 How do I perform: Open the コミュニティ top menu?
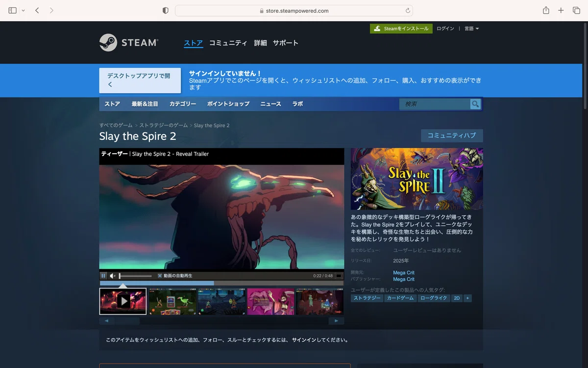pyautogui.click(x=228, y=43)
